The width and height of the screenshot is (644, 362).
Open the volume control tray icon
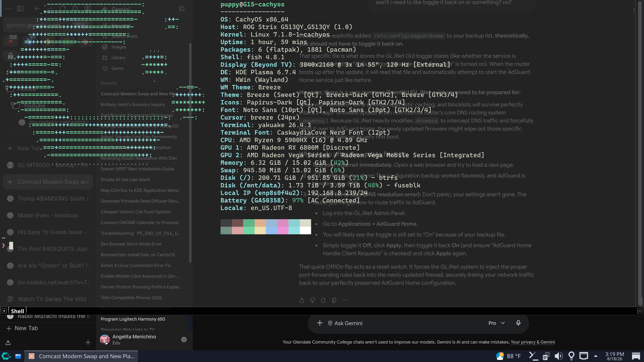tap(558, 356)
